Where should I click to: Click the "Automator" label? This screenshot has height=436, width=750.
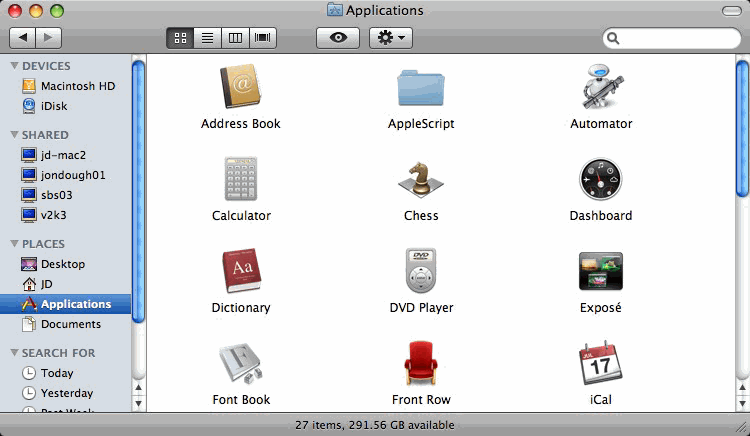tap(601, 124)
